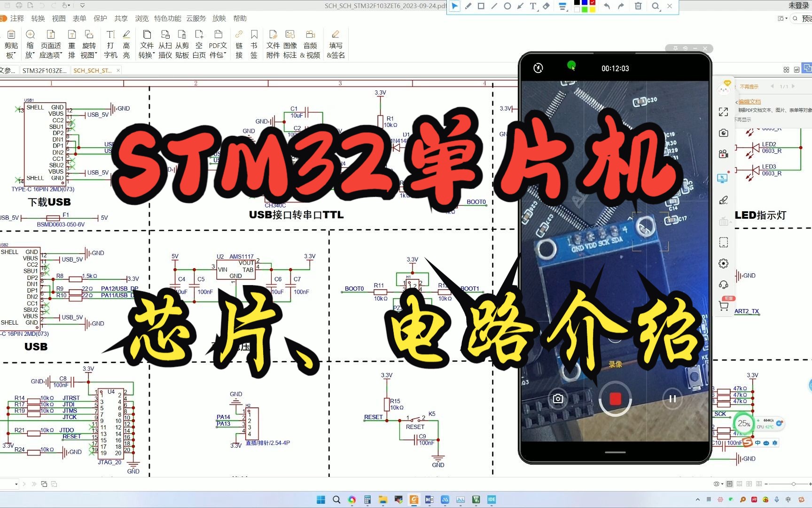This screenshot has height=508, width=812.
Task: Toggle flash icon in phone camera view
Action: (539, 68)
